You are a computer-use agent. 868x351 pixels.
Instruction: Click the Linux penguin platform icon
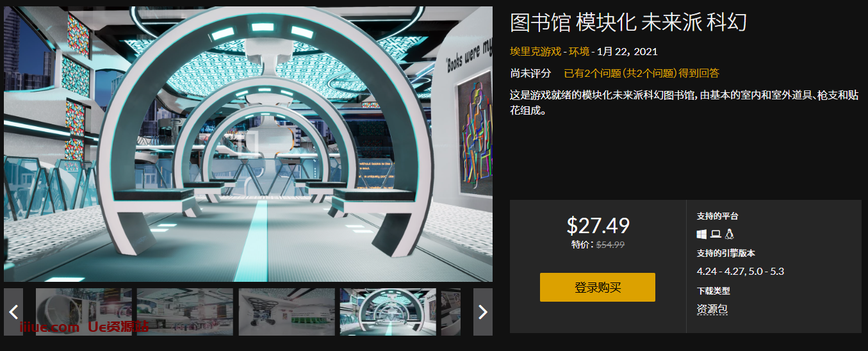click(x=730, y=234)
